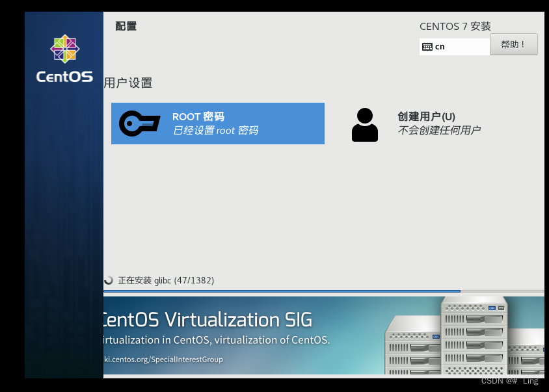Image resolution: width=549 pixels, height=392 pixels.
Task: Click the 用户设置 section heading
Action: point(128,83)
